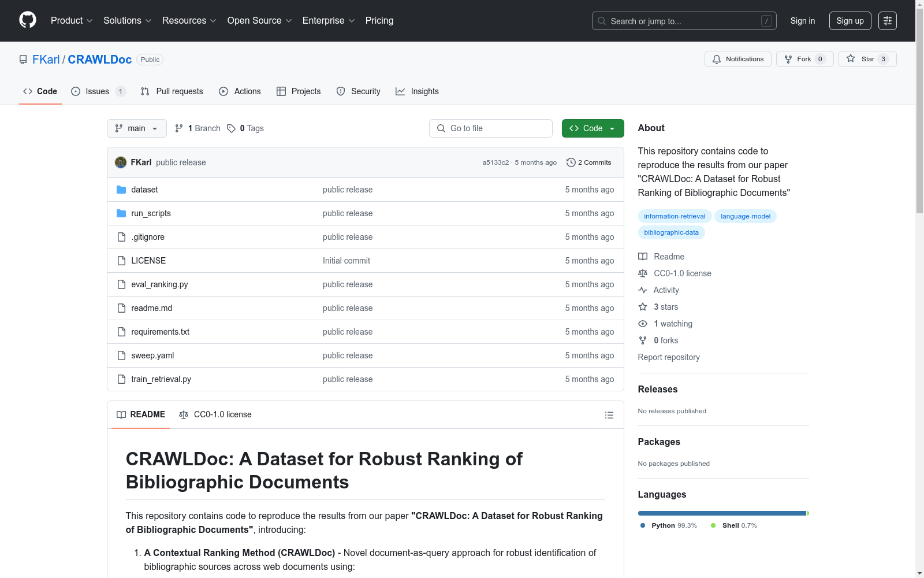Expand the Open Source menu
The image size is (924, 578).
click(x=260, y=20)
